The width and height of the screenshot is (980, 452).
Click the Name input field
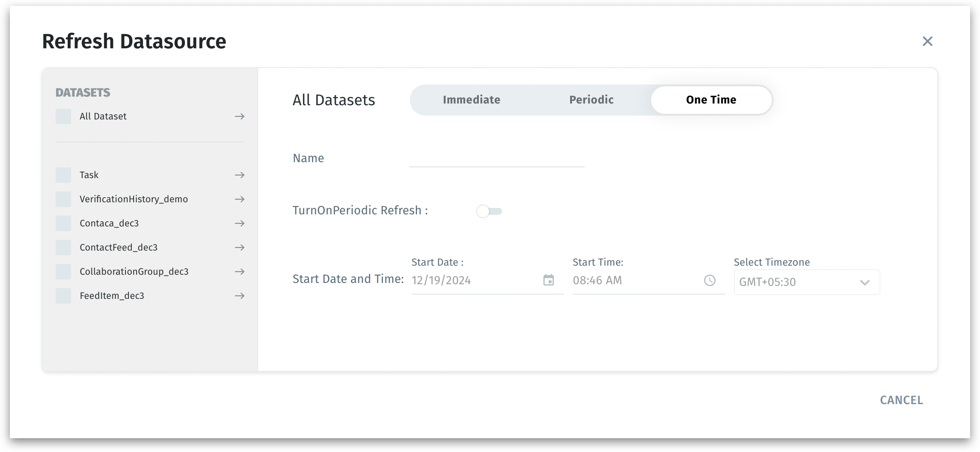point(496,159)
